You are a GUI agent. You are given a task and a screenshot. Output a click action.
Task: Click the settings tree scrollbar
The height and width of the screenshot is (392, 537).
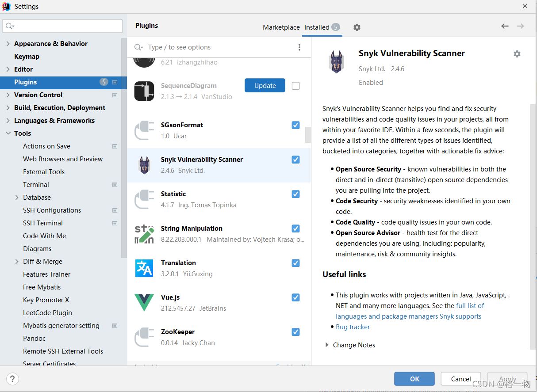tap(124, 148)
